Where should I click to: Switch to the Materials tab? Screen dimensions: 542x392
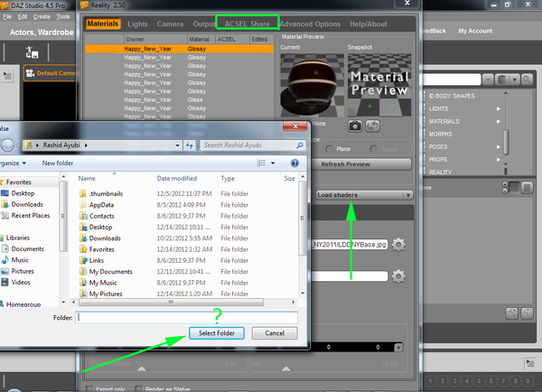pyautogui.click(x=103, y=23)
